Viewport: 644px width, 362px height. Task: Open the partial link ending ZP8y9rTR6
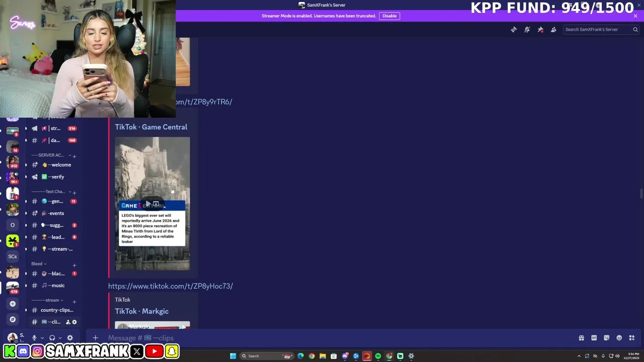coord(204,102)
